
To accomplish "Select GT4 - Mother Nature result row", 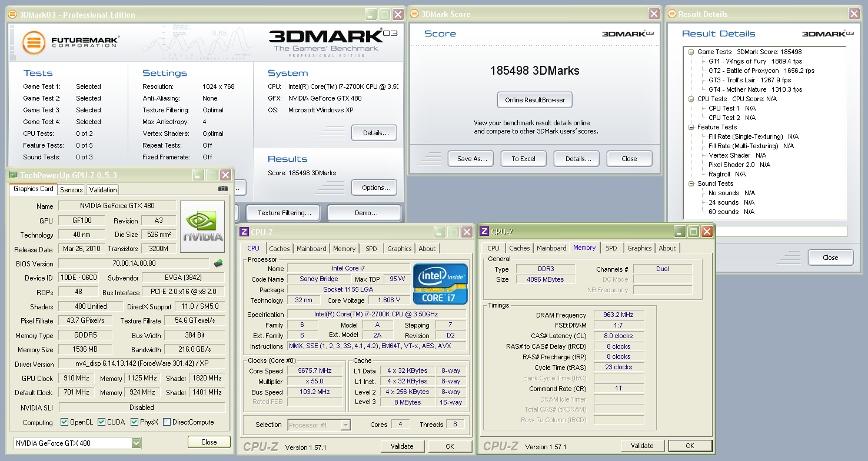I will [x=755, y=89].
